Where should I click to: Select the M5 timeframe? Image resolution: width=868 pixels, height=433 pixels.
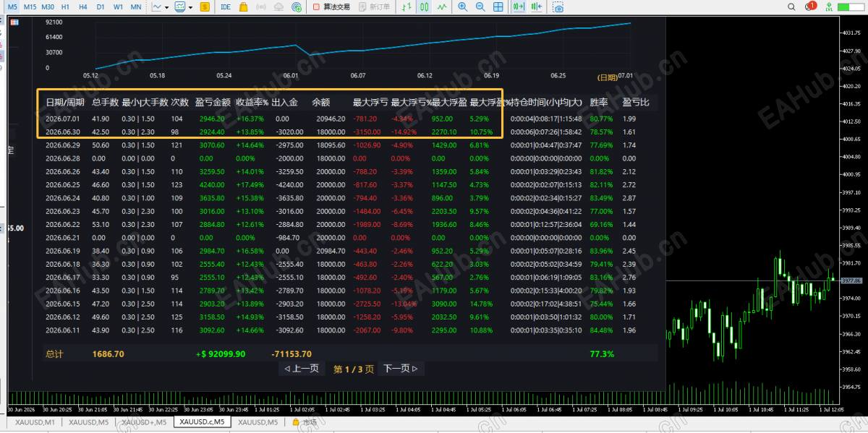pos(12,7)
